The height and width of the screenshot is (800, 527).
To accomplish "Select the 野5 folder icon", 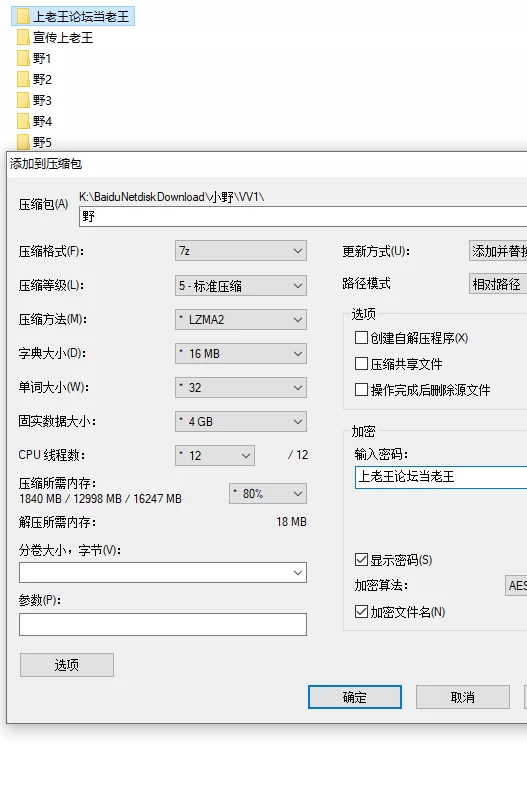I will click(x=23, y=141).
